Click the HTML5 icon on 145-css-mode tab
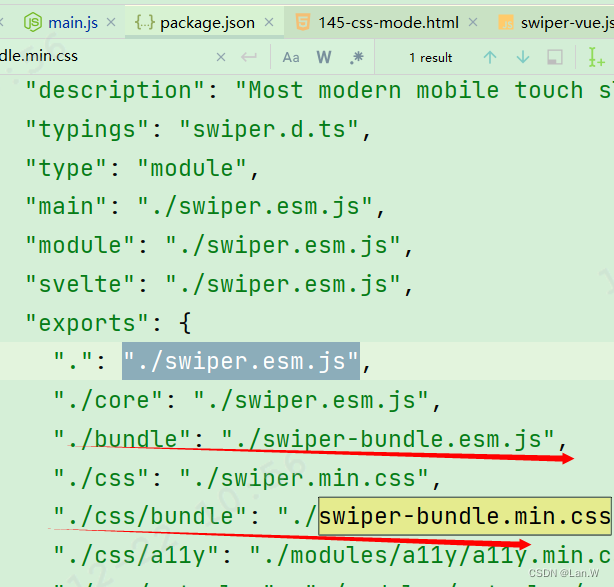The width and height of the screenshot is (614, 587). coord(303,22)
